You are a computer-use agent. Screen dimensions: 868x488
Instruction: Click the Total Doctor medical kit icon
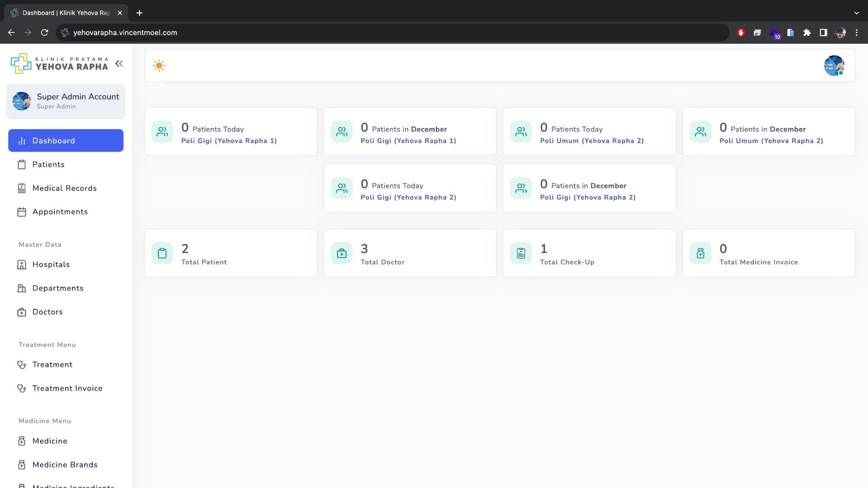(x=342, y=253)
